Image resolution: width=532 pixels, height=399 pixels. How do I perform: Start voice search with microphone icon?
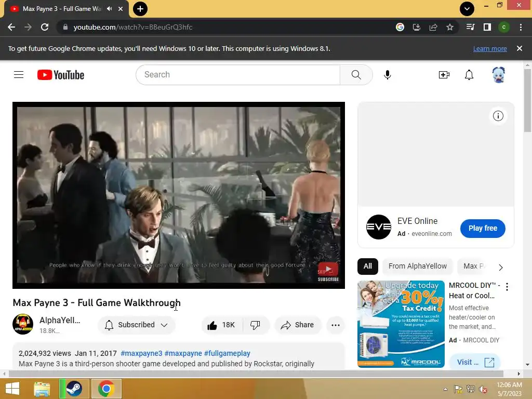pyautogui.click(x=387, y=75)
